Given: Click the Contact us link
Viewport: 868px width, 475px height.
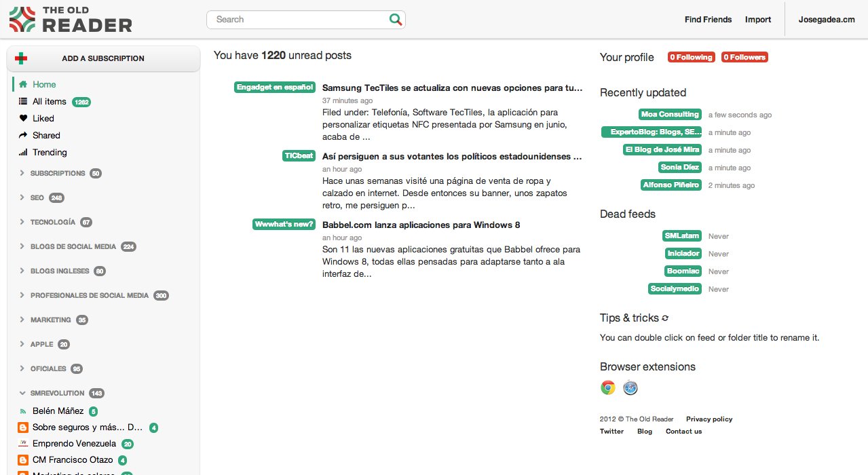Looking at the screenshot, I should click(x=683, y=431).
